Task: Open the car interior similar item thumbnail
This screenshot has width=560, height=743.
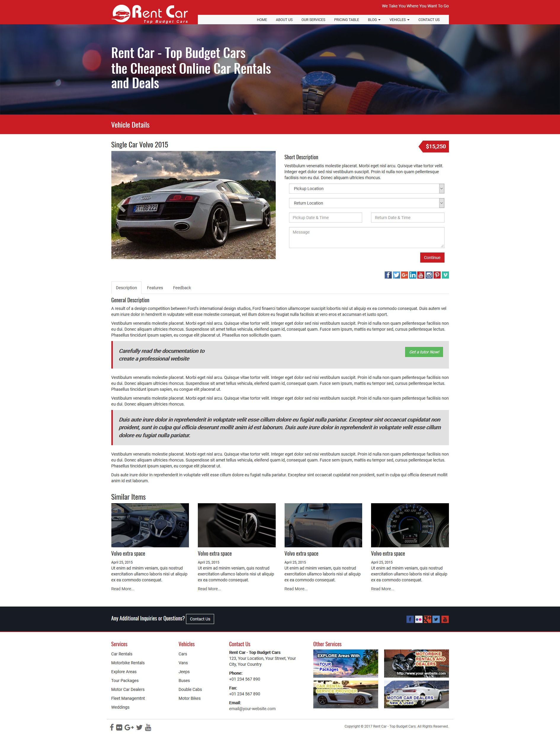Action: coord(150,525)
